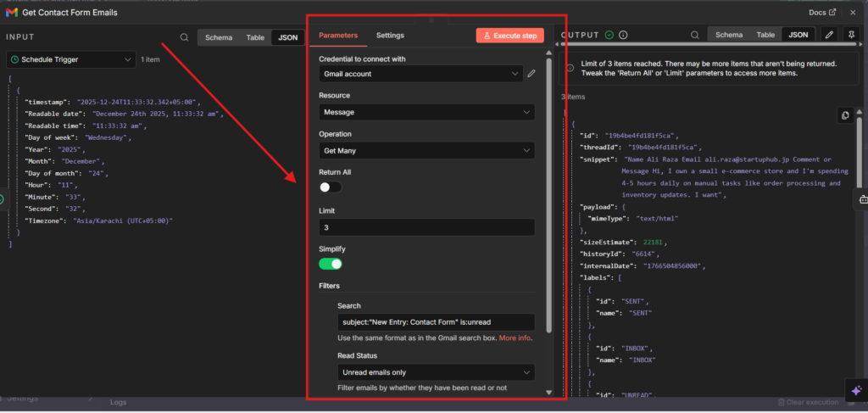This screenshot has height=413, width=868.
Task: Click the "Asia/Karachi (UTC+05:00)" value
Action: coord(123,220)
